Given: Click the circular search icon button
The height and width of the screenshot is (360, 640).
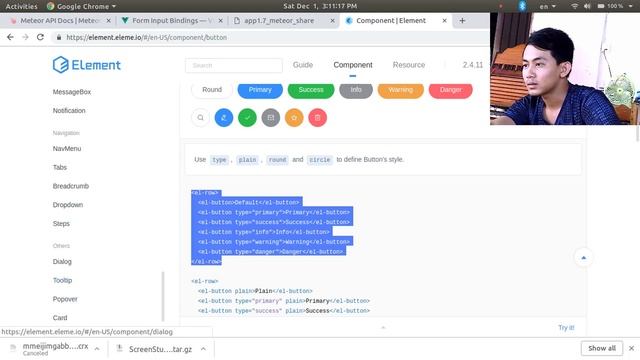Looking at the screenshot, I should click(200, 118).
